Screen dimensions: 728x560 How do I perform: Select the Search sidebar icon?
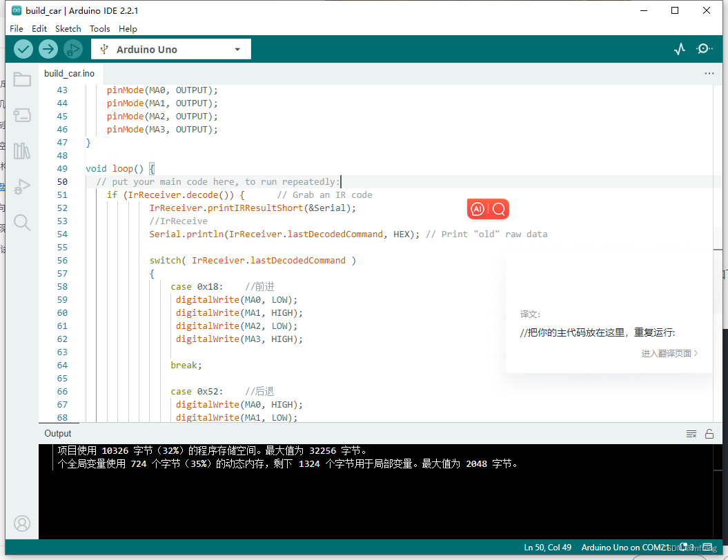pos(22,223)
